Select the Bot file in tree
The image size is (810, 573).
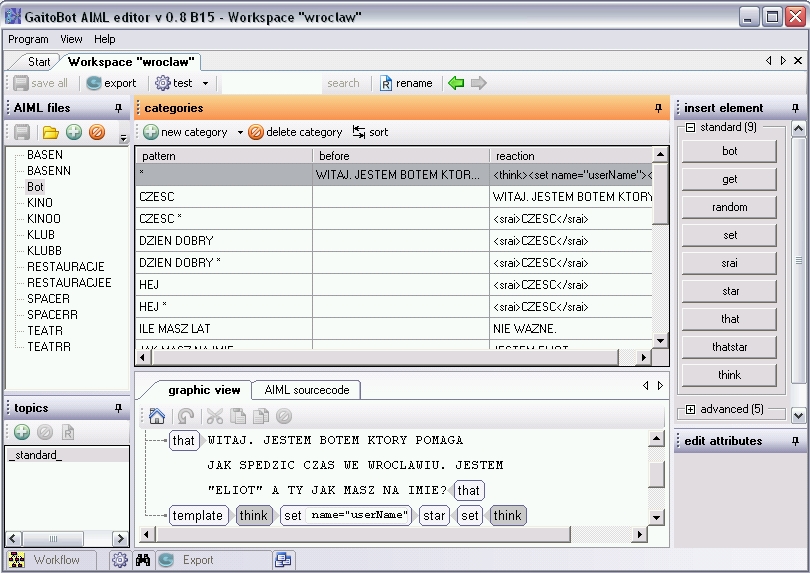35,187
